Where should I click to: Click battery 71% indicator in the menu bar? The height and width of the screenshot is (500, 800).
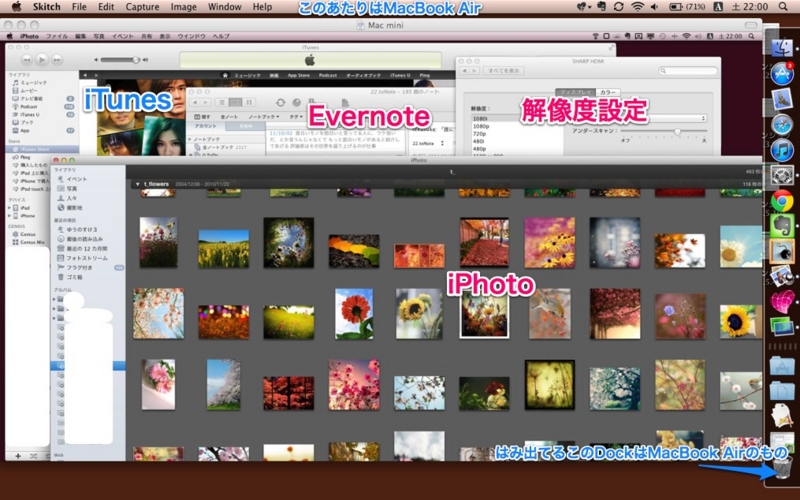click(687, 7)
